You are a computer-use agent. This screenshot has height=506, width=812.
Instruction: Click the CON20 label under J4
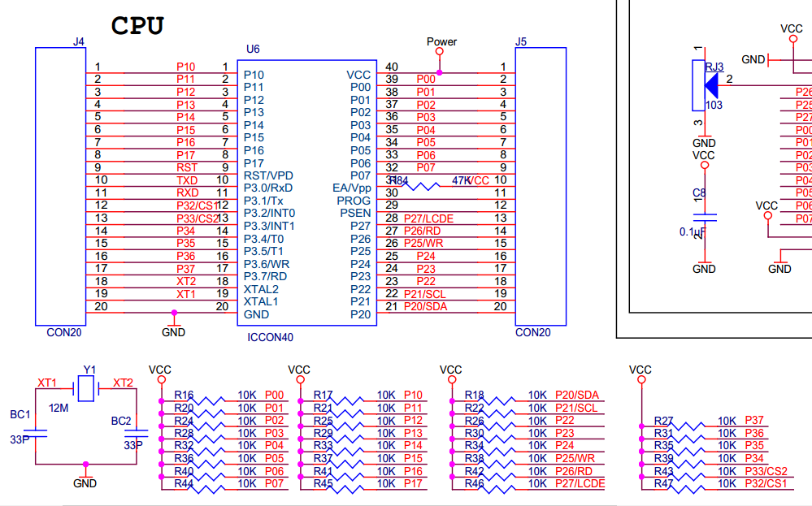pos(63,333)
